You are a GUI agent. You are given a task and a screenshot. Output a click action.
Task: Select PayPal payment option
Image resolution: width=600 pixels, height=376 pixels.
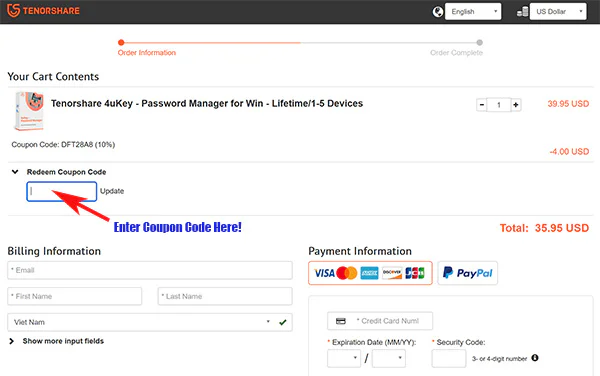coord(468,273)
